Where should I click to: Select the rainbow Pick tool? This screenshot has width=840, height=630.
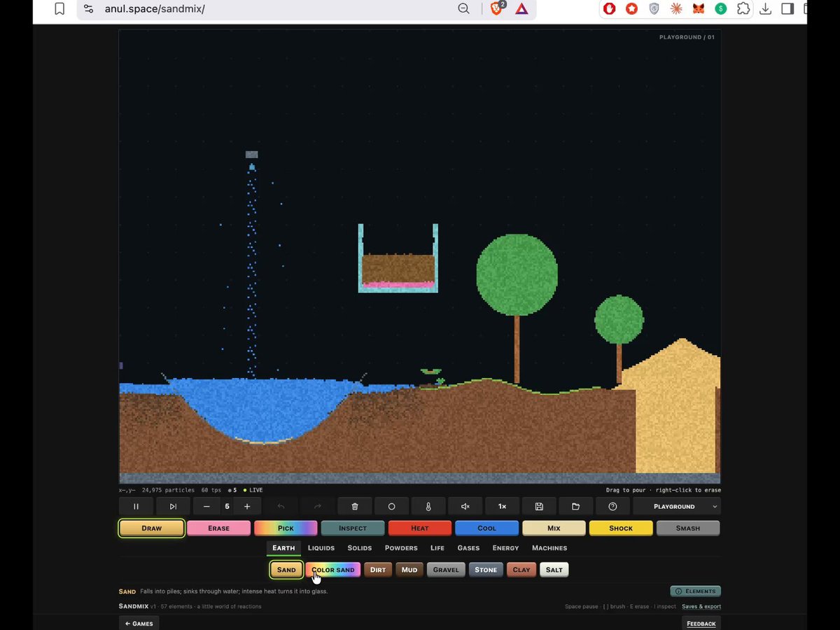pyautogui.click(x=286, y=528)
